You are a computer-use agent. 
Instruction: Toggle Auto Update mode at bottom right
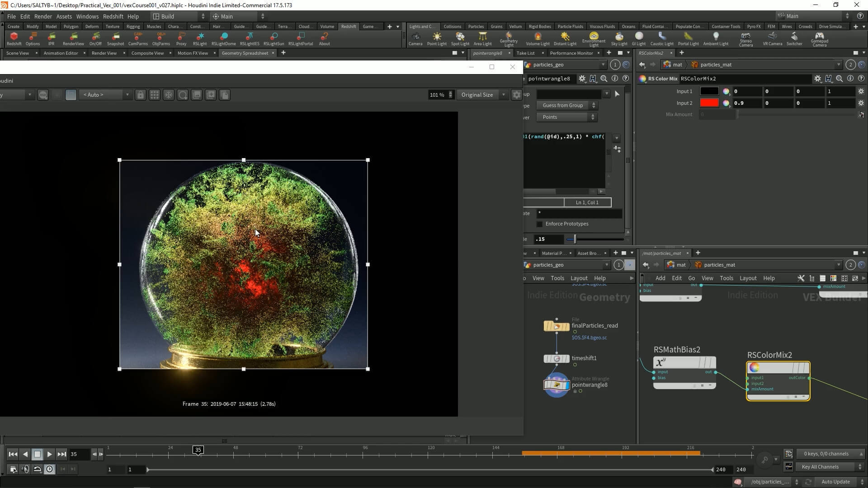point(835,482)
